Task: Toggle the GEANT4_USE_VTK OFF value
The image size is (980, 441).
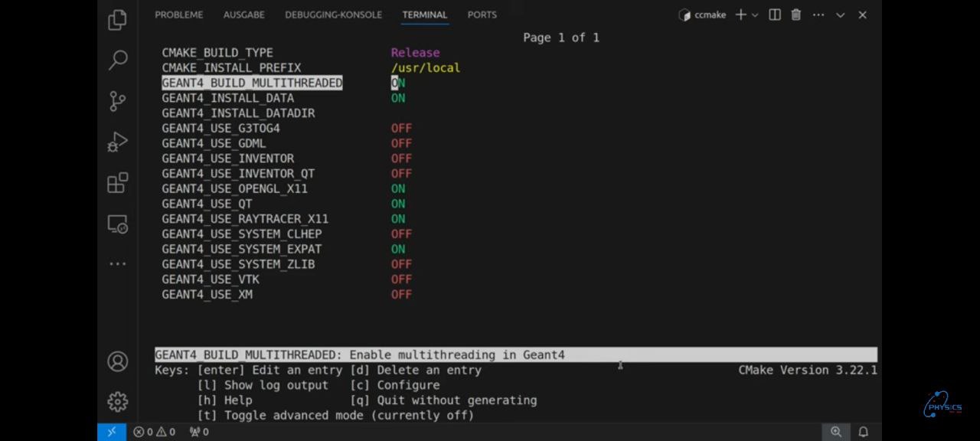Action: (401, 279)
